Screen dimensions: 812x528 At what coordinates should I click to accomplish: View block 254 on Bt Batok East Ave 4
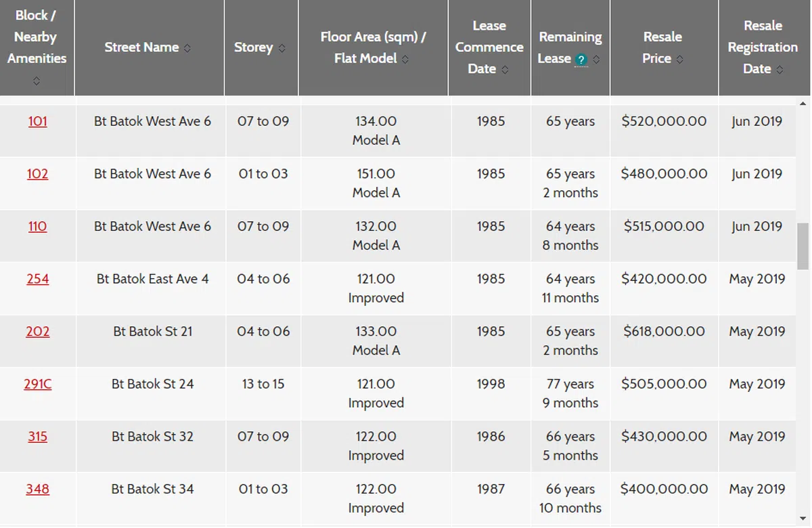point(38,279)
